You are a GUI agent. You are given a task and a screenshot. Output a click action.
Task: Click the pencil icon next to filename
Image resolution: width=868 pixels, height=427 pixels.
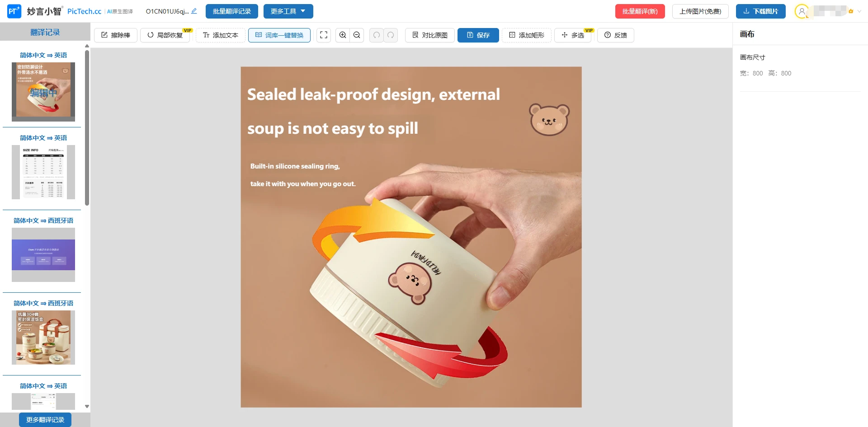tap(194, 11)
